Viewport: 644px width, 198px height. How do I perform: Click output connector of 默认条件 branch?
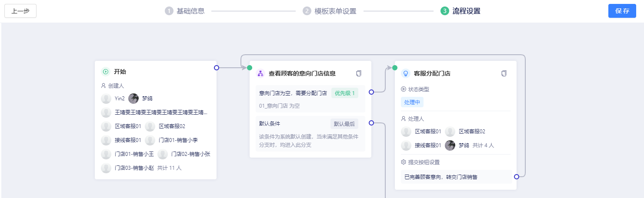click(x=371, y=123)
